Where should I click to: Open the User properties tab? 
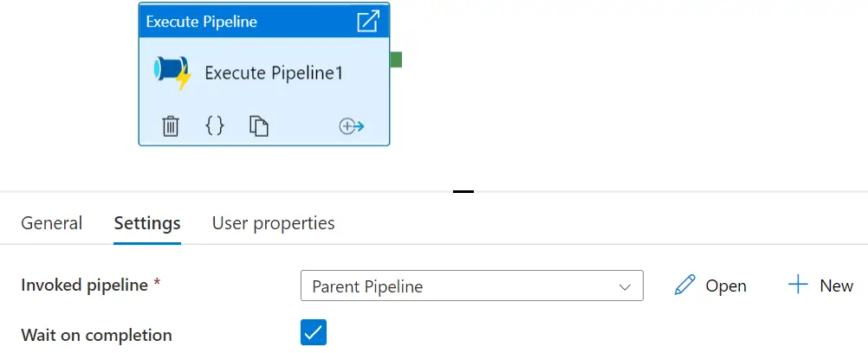[274, 223]
